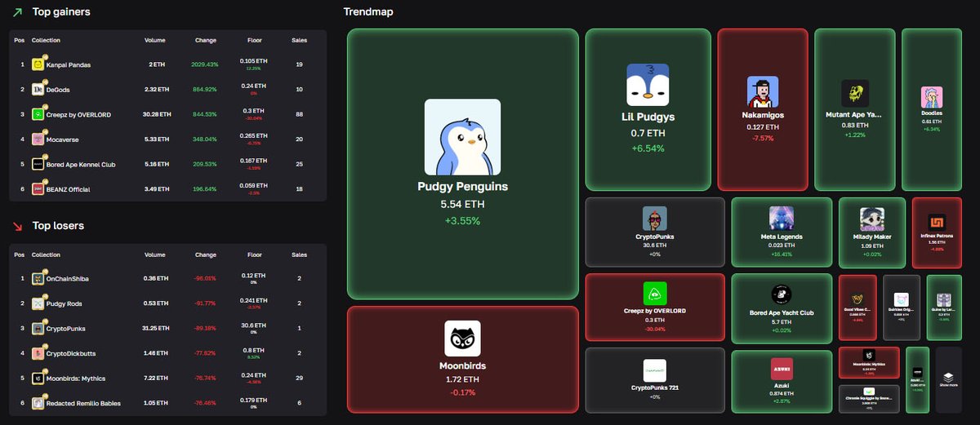Click the OnChainShiba collection icon
The image size is (980, 425).
38,279
